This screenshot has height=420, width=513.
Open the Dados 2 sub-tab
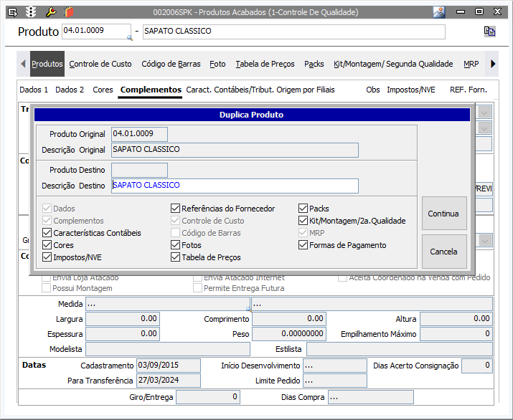coord(70,90)
